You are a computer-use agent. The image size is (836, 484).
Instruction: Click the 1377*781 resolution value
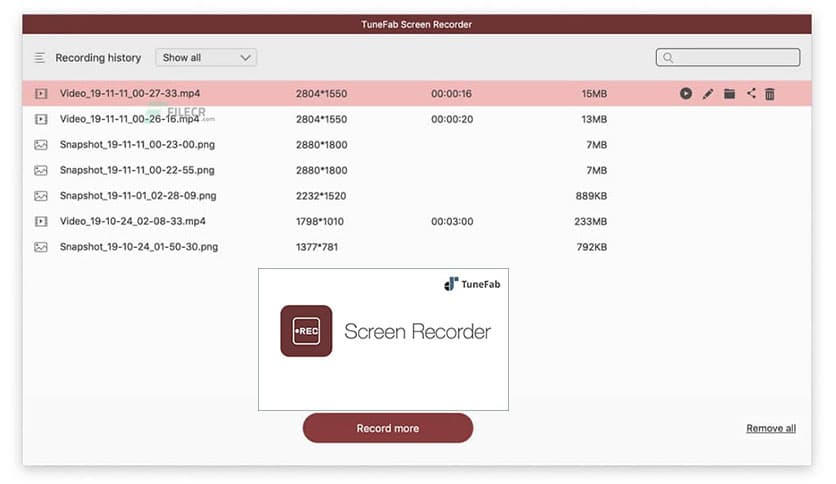pyautogui.click(x=317, y=247)
